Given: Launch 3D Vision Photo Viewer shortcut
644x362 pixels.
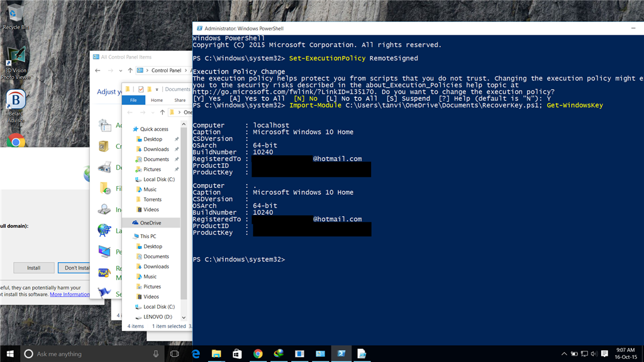Looking at the screenshot, I should point(16,63).
